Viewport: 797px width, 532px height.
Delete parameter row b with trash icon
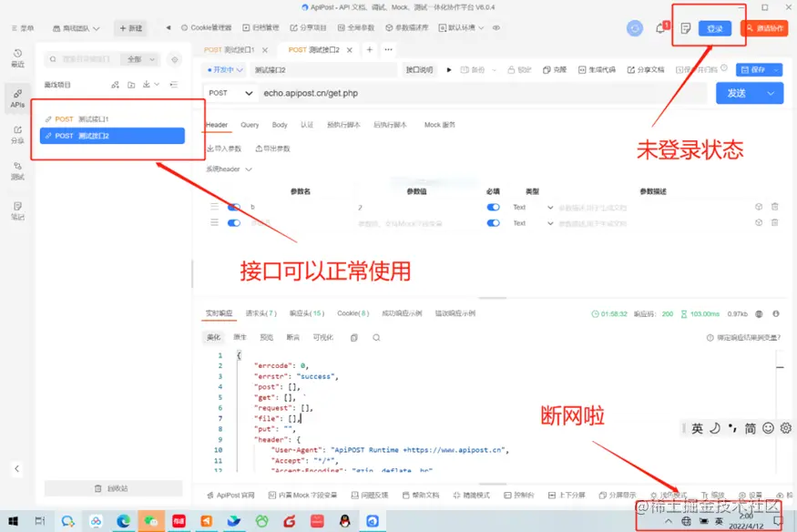click(x=774, y=207)
